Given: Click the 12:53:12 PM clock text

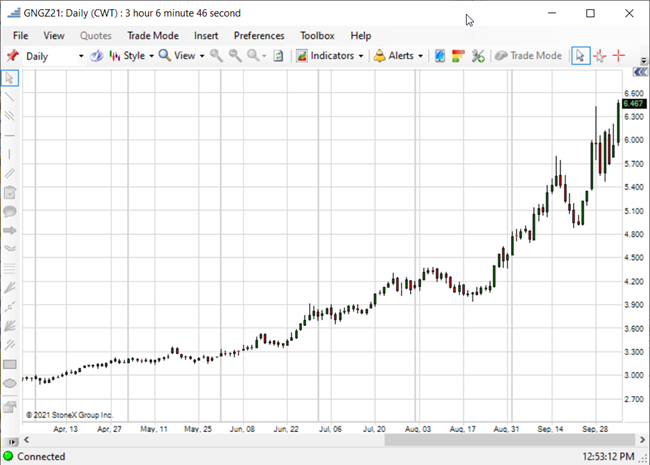Looking at the screenshot, I should (608, 457).
